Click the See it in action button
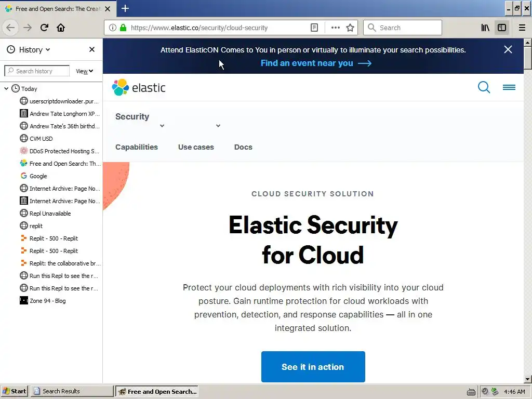Screen dimensions: 532x399 pyautogui.click(x=313, y=367)
